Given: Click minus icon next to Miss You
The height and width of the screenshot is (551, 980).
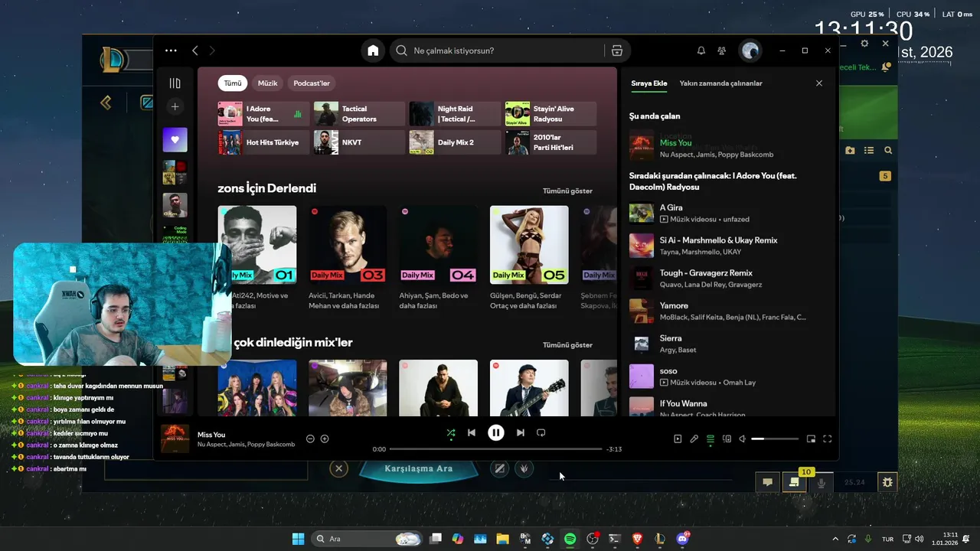Looking at the screenshot, I should (310, 439).
